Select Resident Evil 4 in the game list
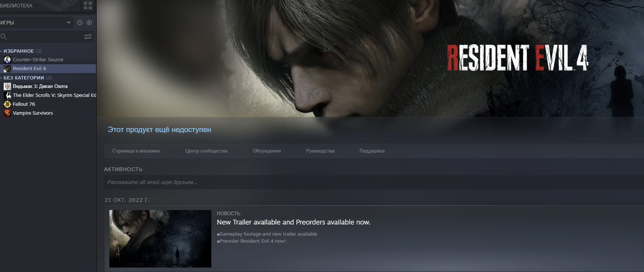This screenshot has width=644, height=272. coord(48,68)
